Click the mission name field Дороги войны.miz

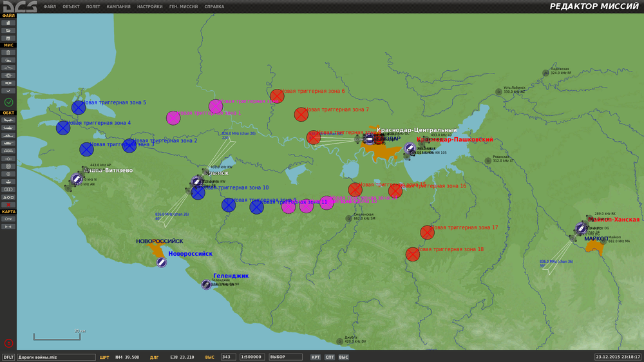tap(56, 357)
